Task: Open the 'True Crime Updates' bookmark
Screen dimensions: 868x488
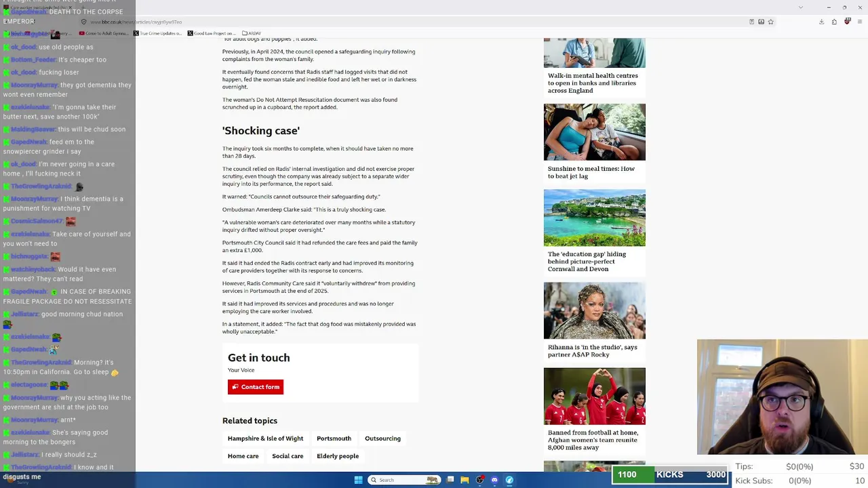Action: [x=157, y=33]
